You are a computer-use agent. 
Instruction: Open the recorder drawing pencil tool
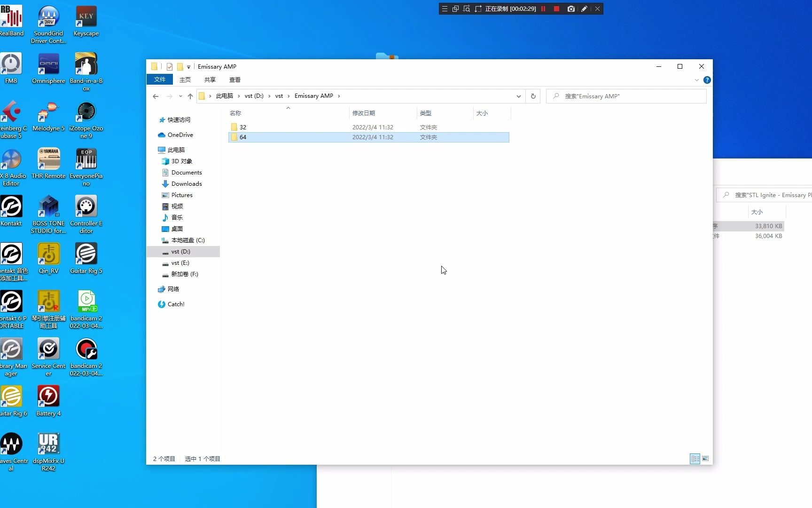click(584, 9)
